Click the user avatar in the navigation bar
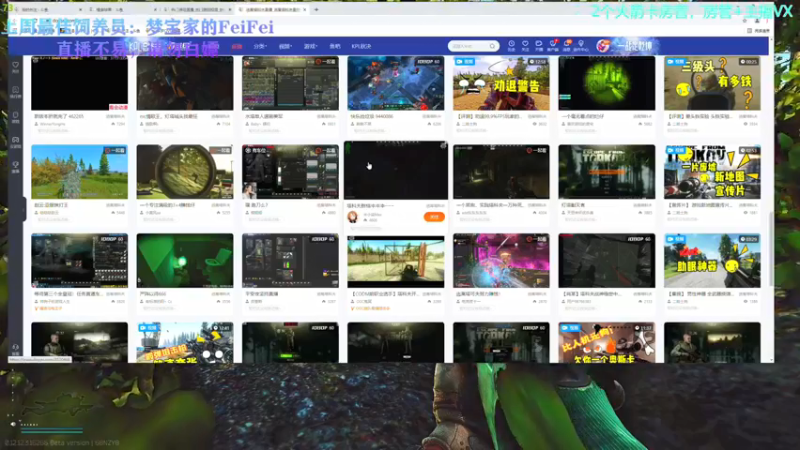 click(x=603, y=46)
